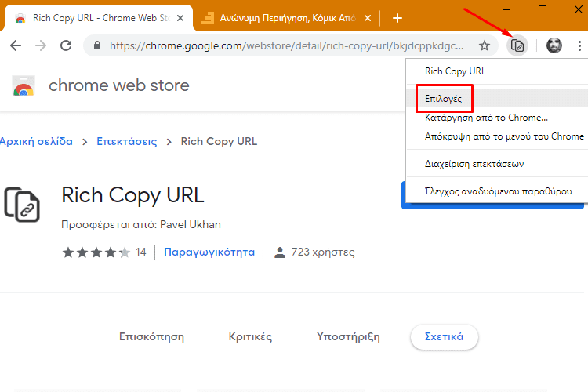
Task: Close the Ανώνυμη Περιήγηση tab
Action: (x=368, y=18)
